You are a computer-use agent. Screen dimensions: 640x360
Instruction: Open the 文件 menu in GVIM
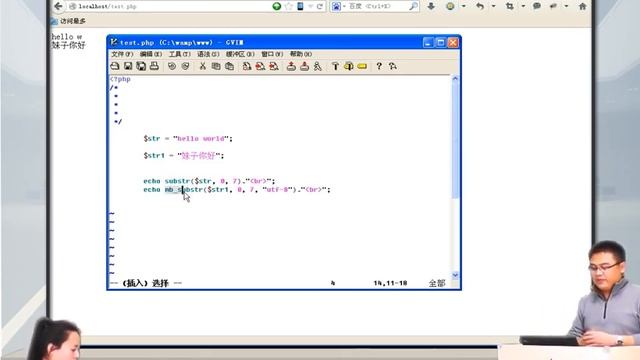(122, 54)
